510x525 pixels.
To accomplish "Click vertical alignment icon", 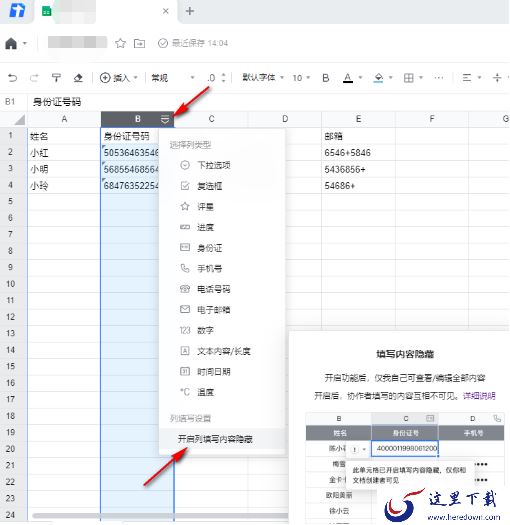I will (497, 78).
